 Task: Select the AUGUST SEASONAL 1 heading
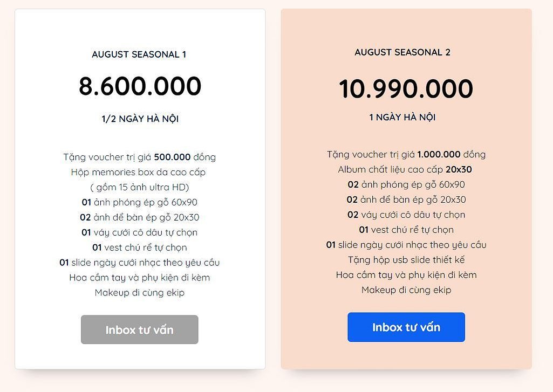(139, 54)
